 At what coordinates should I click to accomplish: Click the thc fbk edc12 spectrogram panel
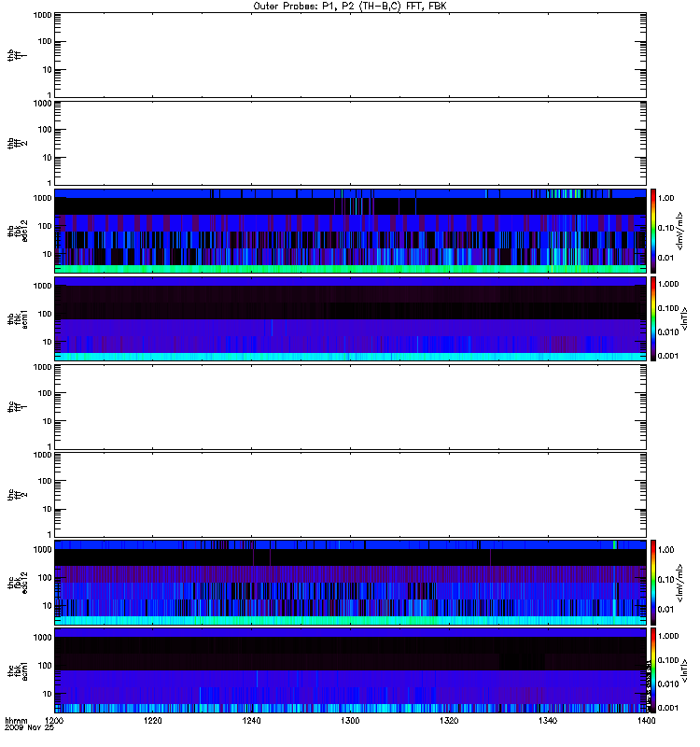[x=350, y=582]
